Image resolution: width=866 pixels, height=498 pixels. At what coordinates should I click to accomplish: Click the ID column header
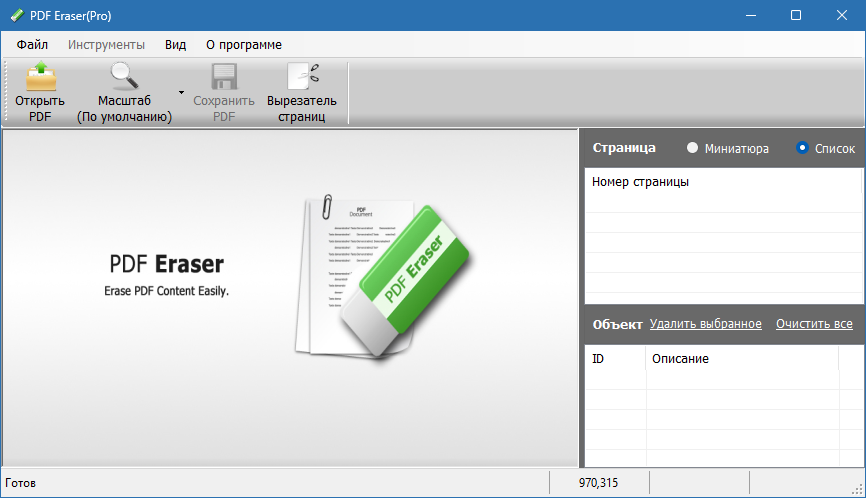[x=615, y=359]
